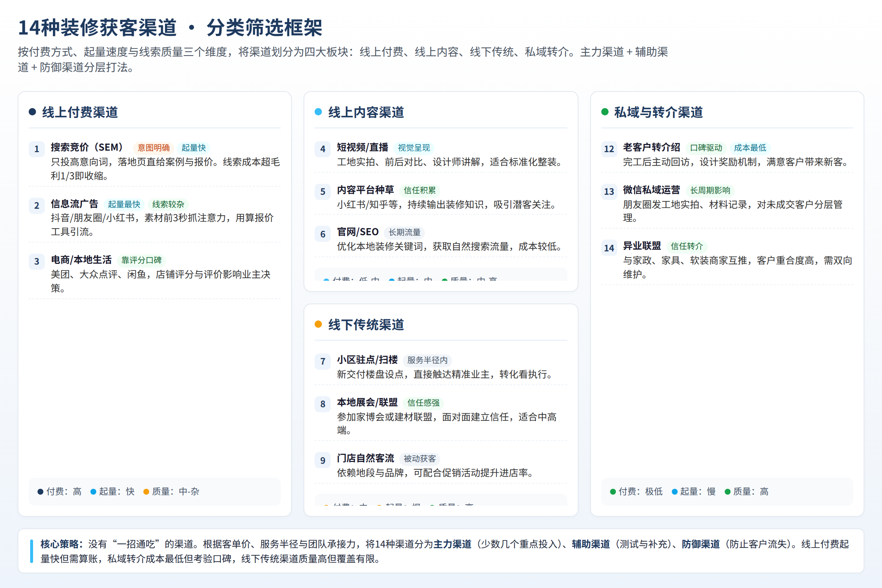Click the 意图明确 tag
The width and height of the screenshot is (882, 588).
coord(154,148)
